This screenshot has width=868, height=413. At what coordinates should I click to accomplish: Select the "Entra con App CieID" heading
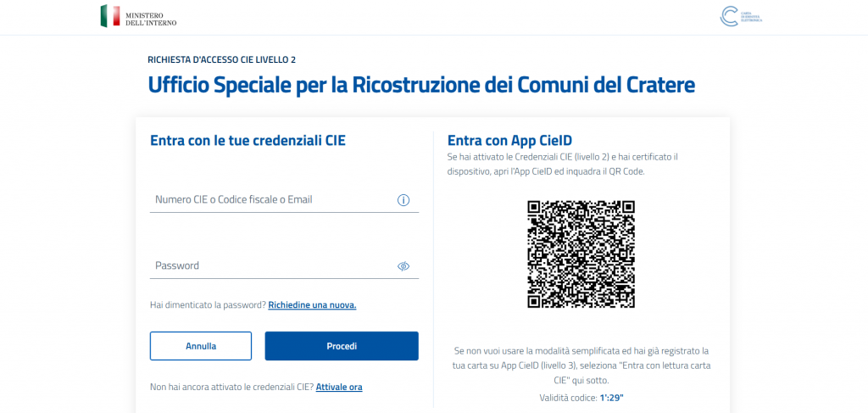pos(510,140)
